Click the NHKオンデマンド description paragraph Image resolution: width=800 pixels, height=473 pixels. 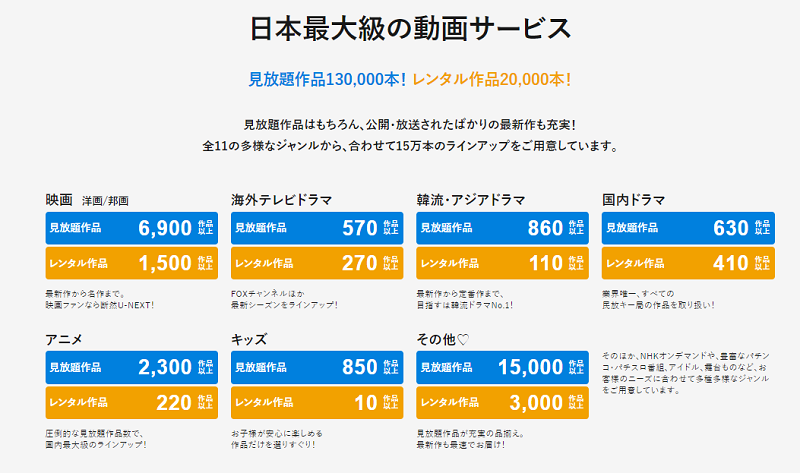pyautogui.click(x=686, y=373)
